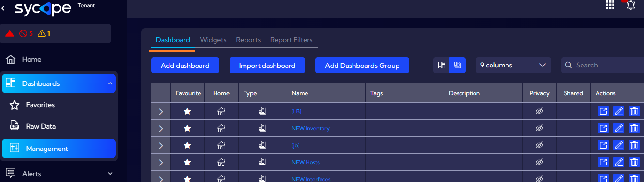This screenshot has height=182, width=644.
Task: Open the NEW Hosts dashboard link
Action: tap(306, 162)
